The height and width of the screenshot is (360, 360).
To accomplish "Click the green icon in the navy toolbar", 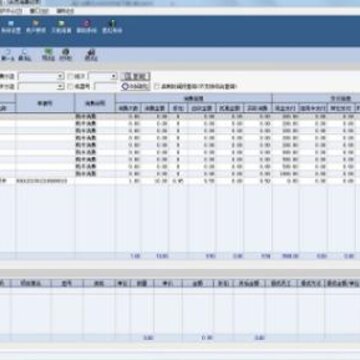I will click(61, 23).
